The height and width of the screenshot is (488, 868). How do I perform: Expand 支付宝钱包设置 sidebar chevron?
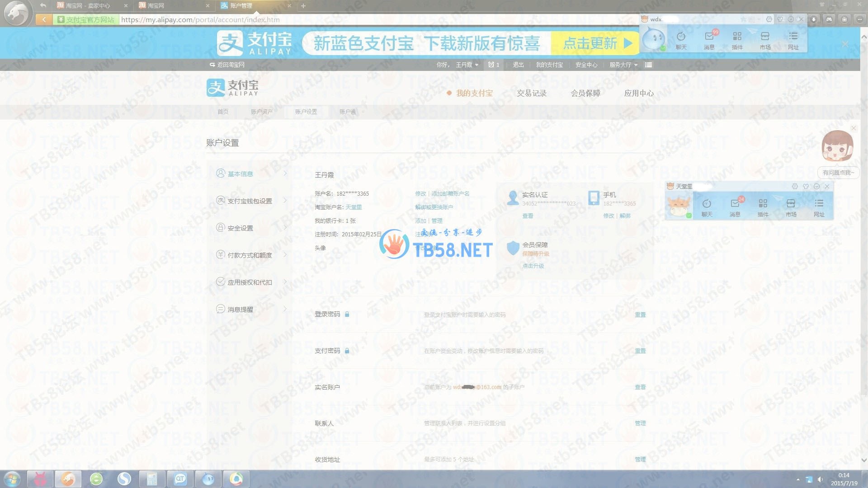pyautogui.click(x=285, y=201)
